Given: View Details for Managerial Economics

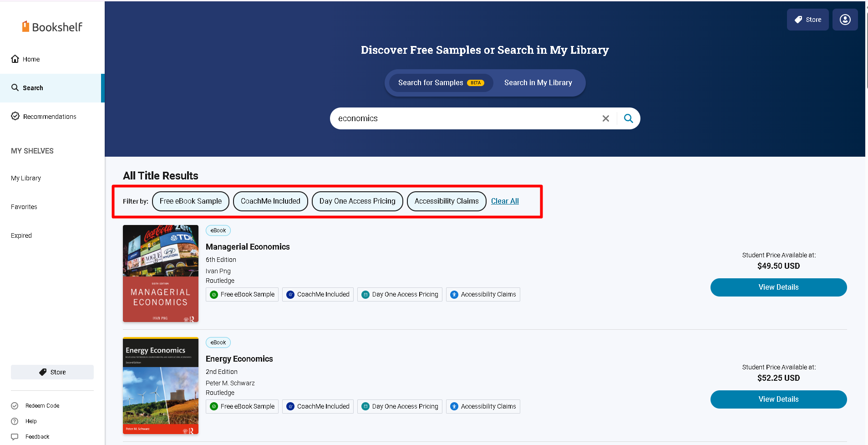Looking at the screenshot, I should (x=778, y=287).
